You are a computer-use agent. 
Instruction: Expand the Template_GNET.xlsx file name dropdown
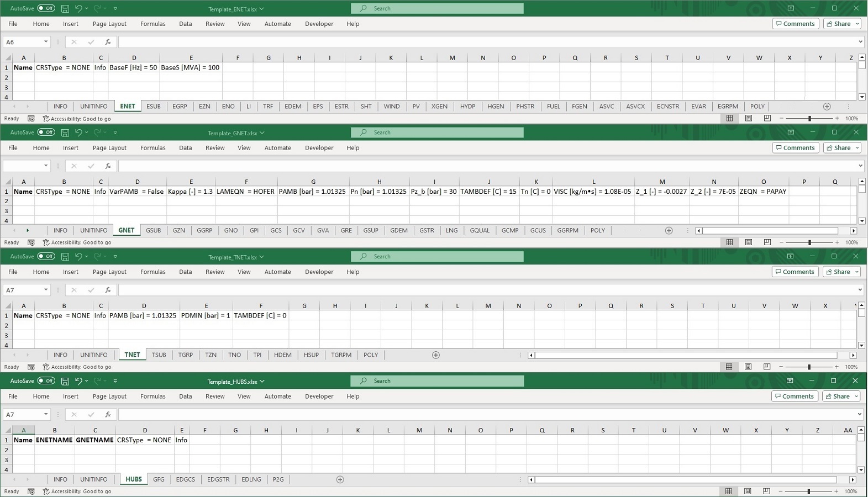click(262, 133)
